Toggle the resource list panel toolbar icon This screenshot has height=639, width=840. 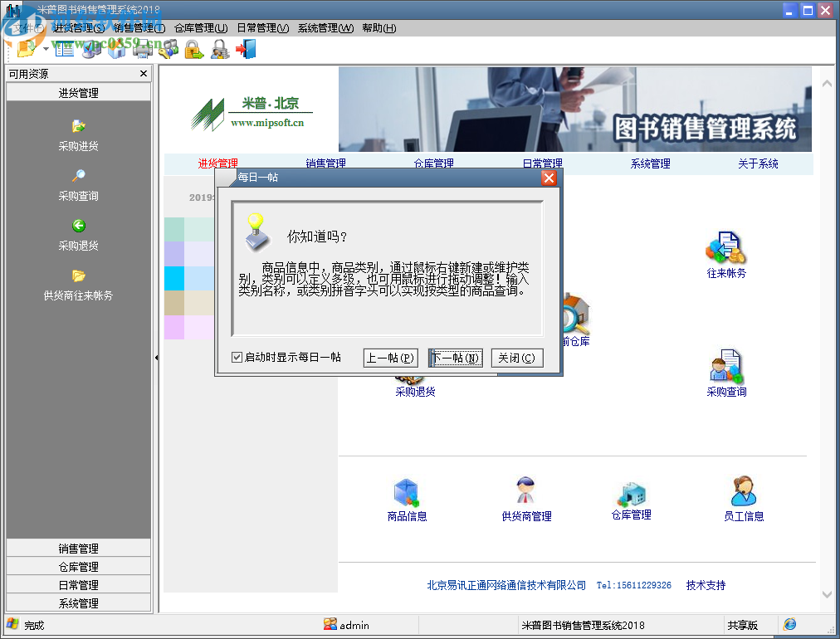(x=65, y=49)
